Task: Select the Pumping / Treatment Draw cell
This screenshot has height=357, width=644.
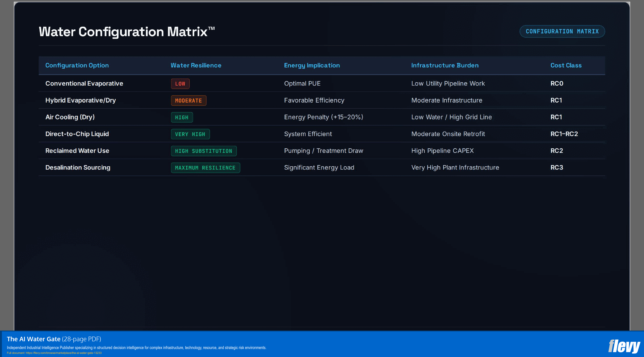Action: point(324,151)
